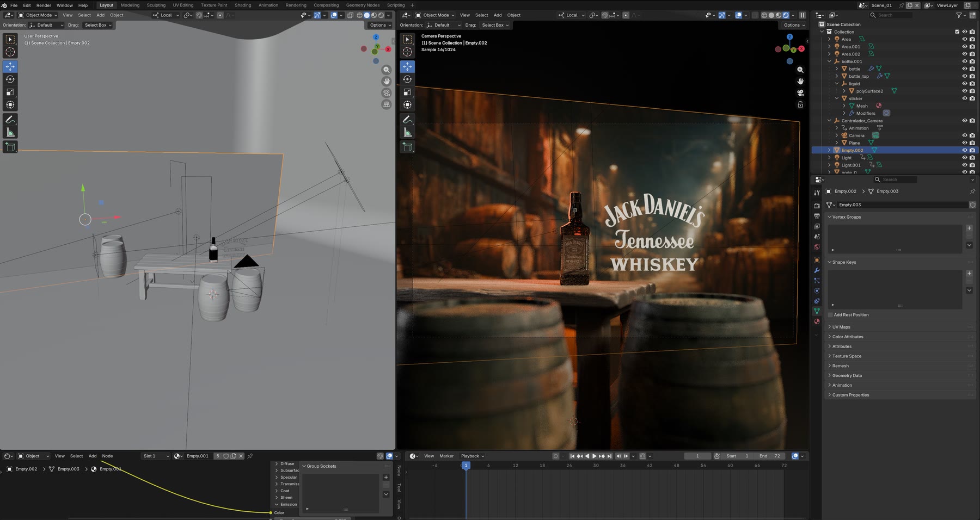
Task: Select the Scale tool in left viewport
Action: [10, 92]
